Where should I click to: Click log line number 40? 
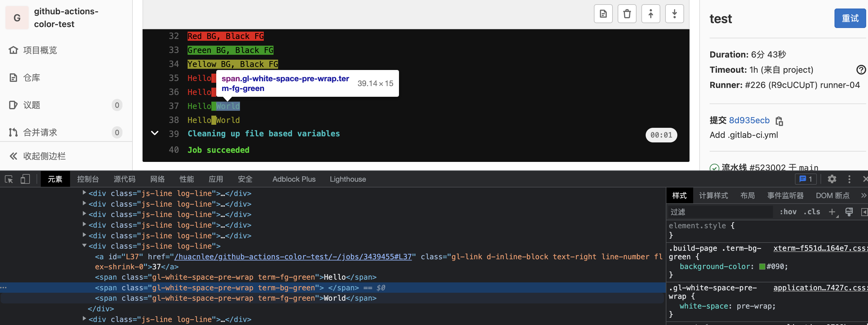tap(174, 150)
